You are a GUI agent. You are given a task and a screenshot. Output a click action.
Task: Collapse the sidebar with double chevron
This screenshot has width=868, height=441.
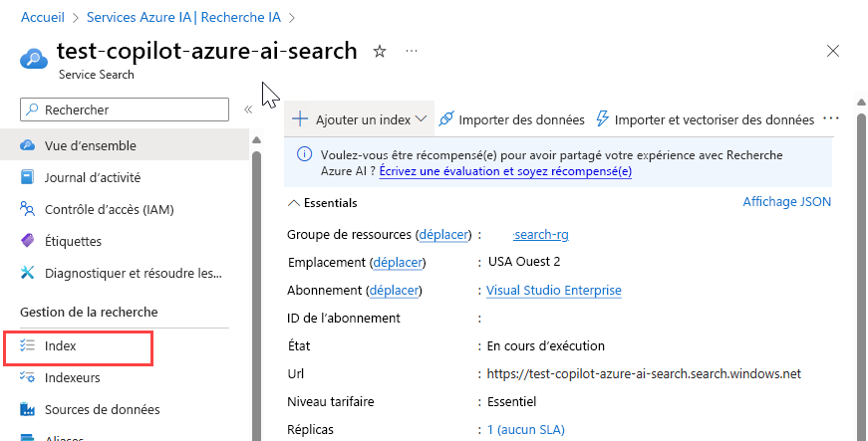pyautogui.click(x=248, y=110)
